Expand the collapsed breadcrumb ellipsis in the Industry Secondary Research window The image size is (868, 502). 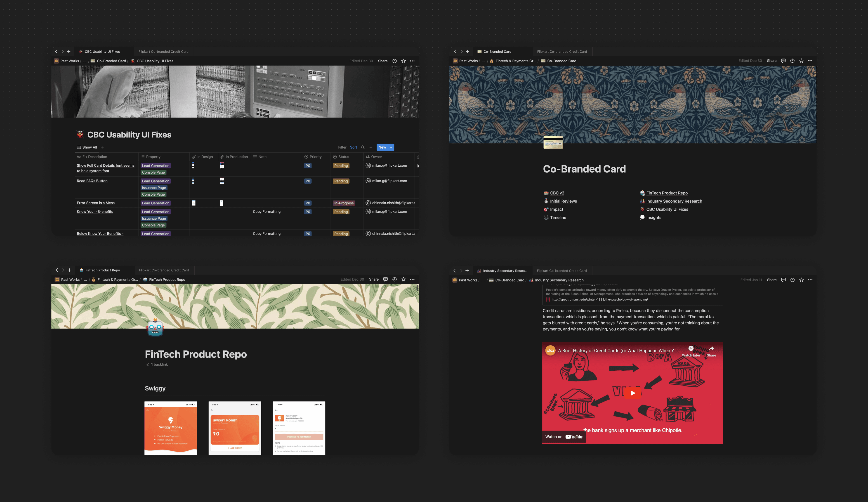point(483,280)
